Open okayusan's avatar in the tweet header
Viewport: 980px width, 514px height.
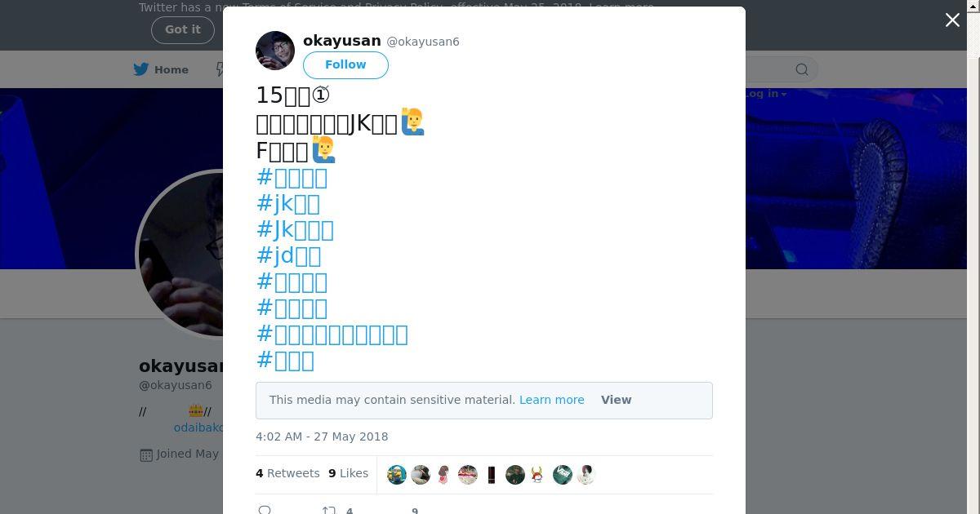(275, 51)
